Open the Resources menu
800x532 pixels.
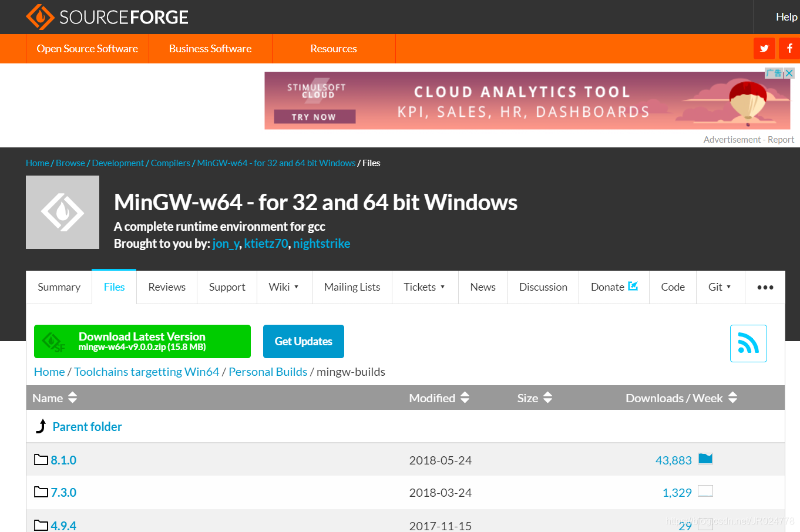[x=334, y=49]
